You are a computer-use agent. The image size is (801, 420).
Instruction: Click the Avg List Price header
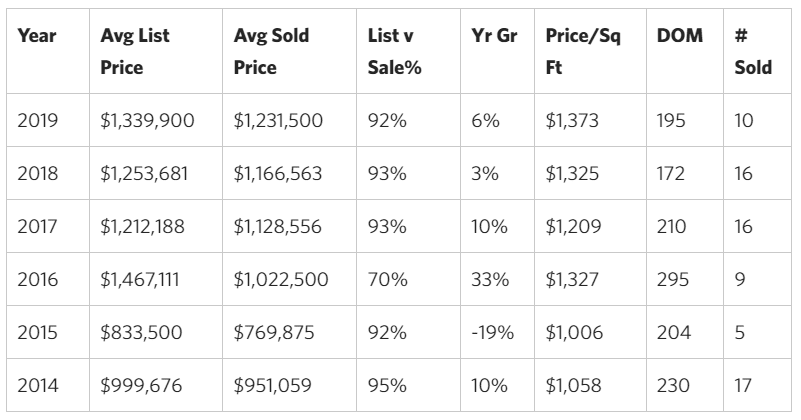pos(135,53)
